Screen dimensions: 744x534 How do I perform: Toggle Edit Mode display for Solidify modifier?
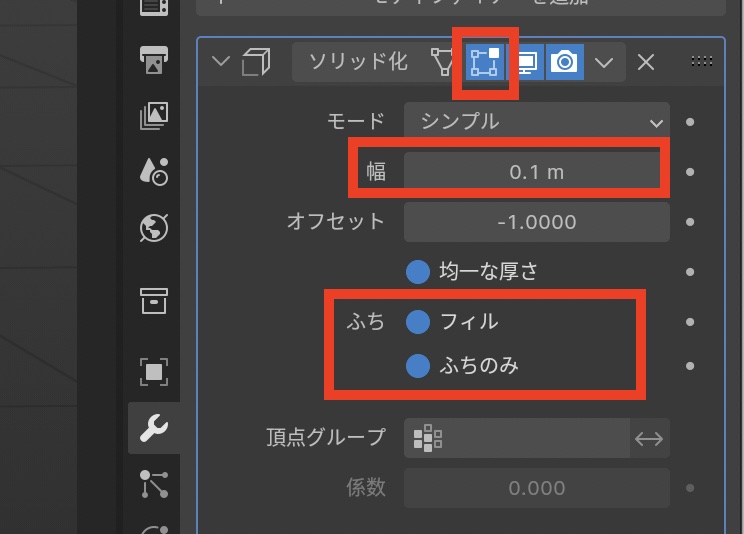pyautogui.click(x=485, y=62)
